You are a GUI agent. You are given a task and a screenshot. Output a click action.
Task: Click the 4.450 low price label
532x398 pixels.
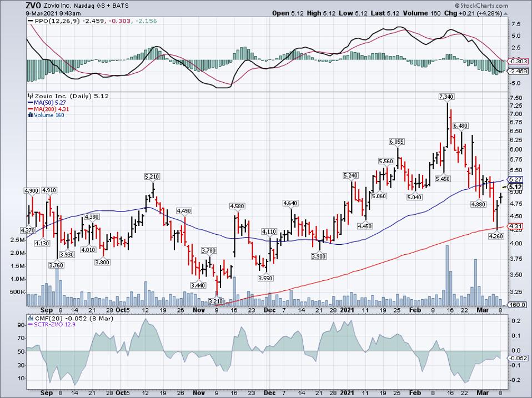365,226
